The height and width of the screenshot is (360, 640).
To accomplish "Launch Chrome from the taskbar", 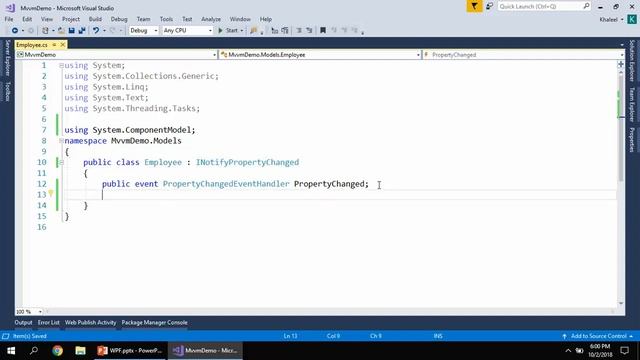I will pos(58,351).
